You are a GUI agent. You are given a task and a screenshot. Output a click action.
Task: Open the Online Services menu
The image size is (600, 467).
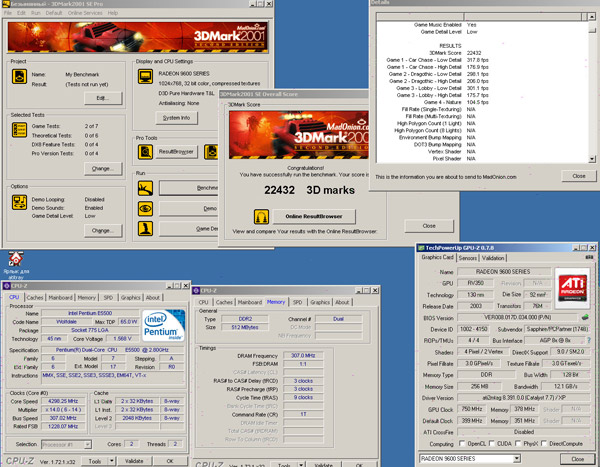click(x=85, y=13)
